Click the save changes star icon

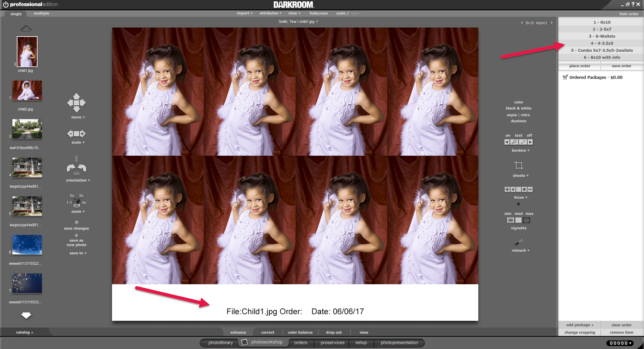(x=76, y=222)
